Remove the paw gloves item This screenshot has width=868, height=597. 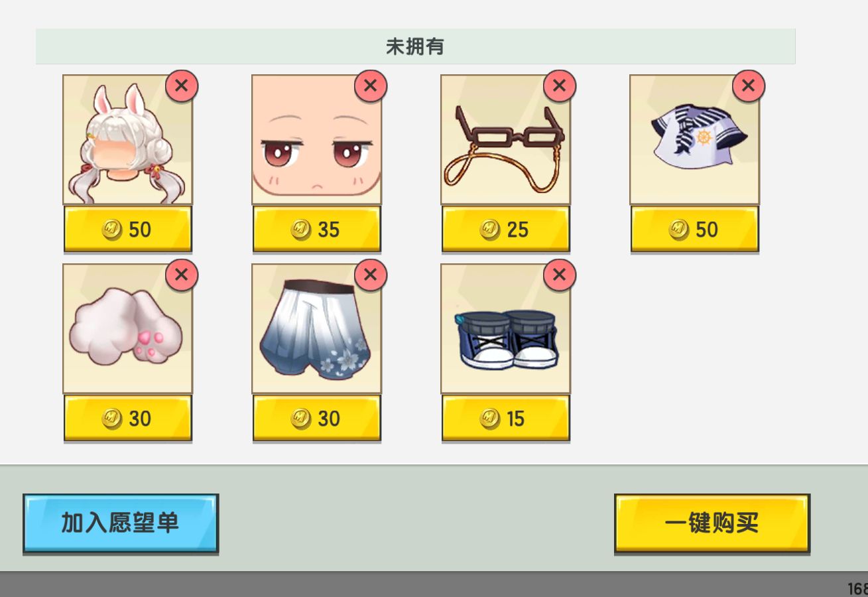[182, 275]
